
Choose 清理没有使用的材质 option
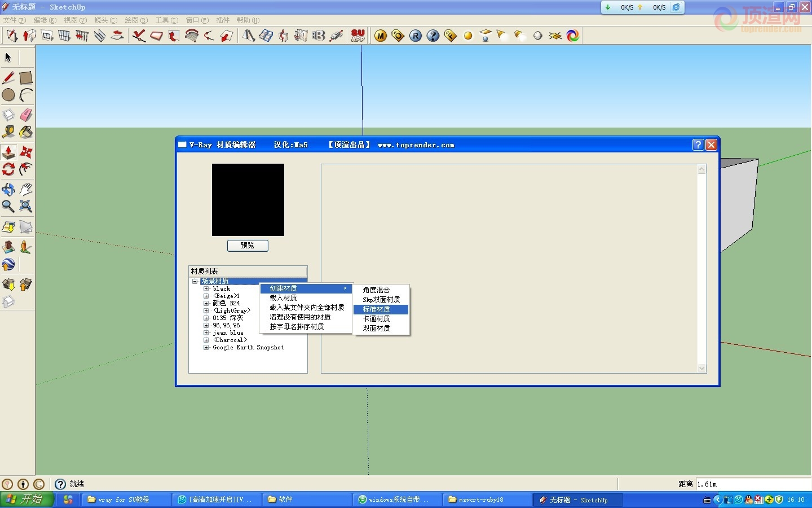click(x=306, y=317)
